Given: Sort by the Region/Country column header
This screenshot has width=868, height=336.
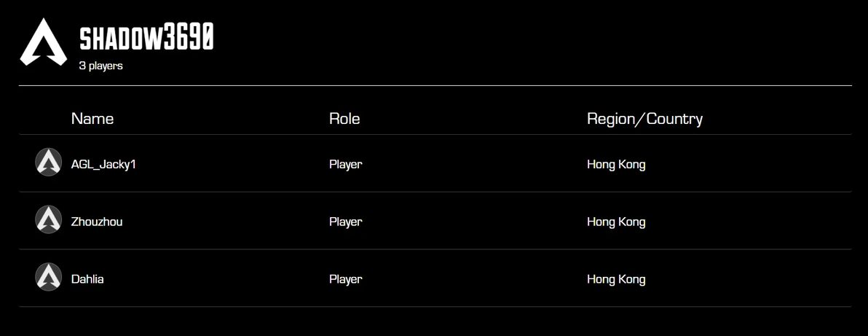Looking at the screenshot, I should [644, 118].
